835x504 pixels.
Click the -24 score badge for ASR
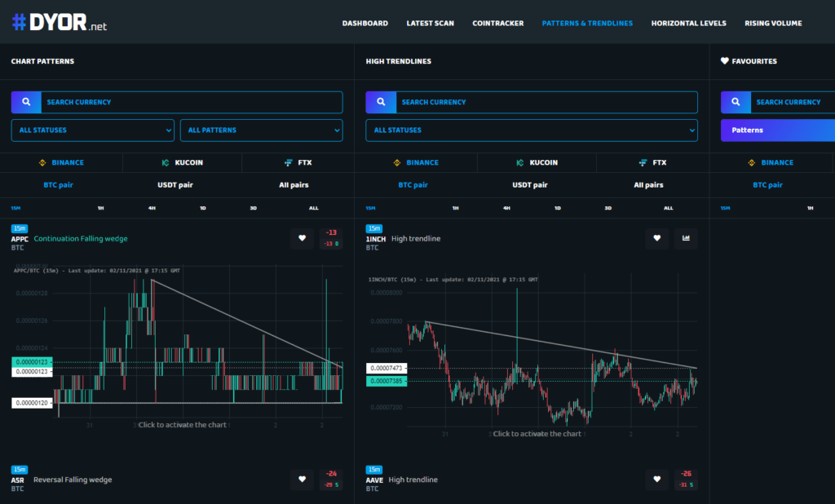[331, 479]
